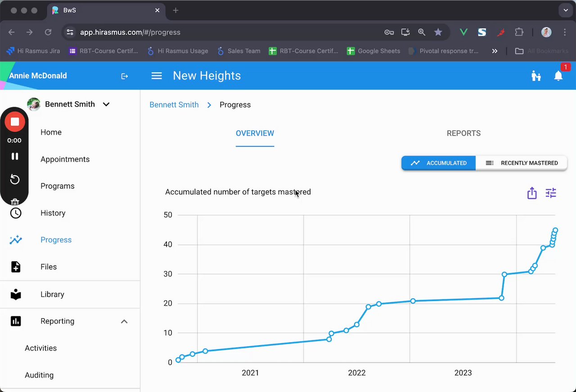576x392 pixels.
Task: Open the notifications bell
Action: pos(558,76)
